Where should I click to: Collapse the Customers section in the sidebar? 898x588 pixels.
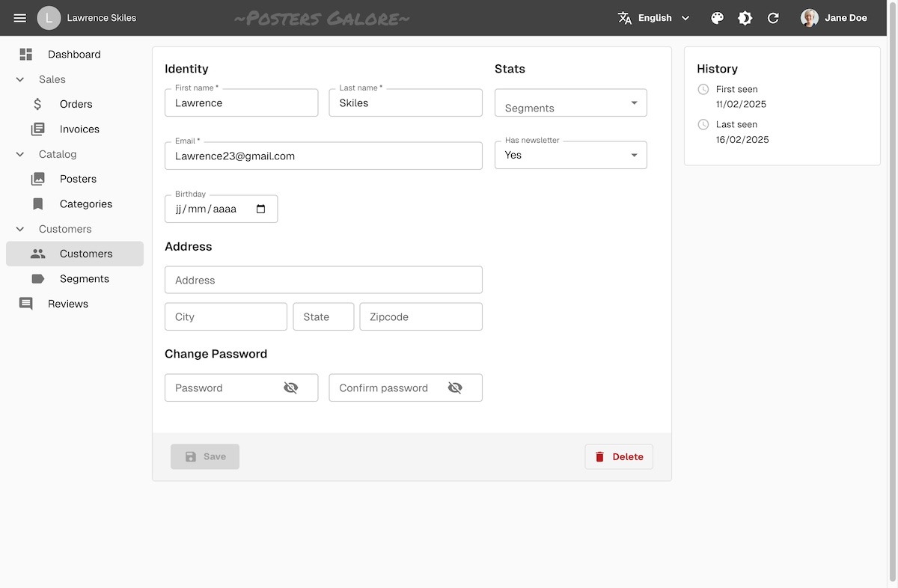tap(19, 228)
